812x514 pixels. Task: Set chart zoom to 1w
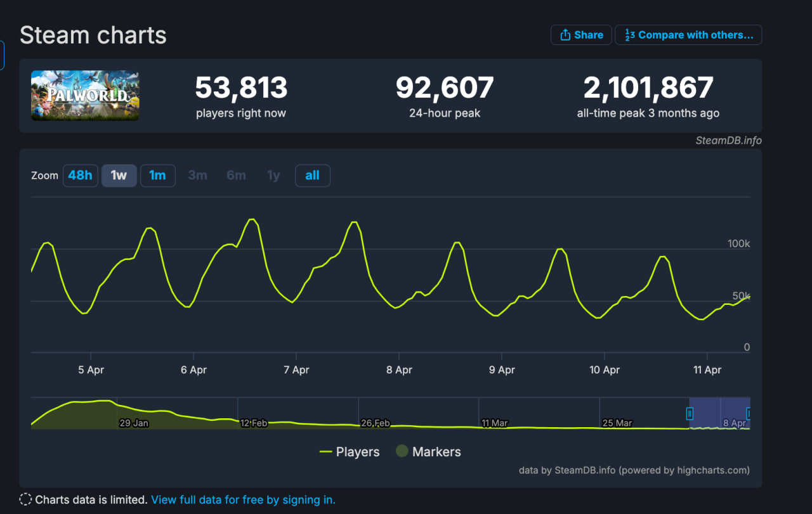(x=119, y=176)
